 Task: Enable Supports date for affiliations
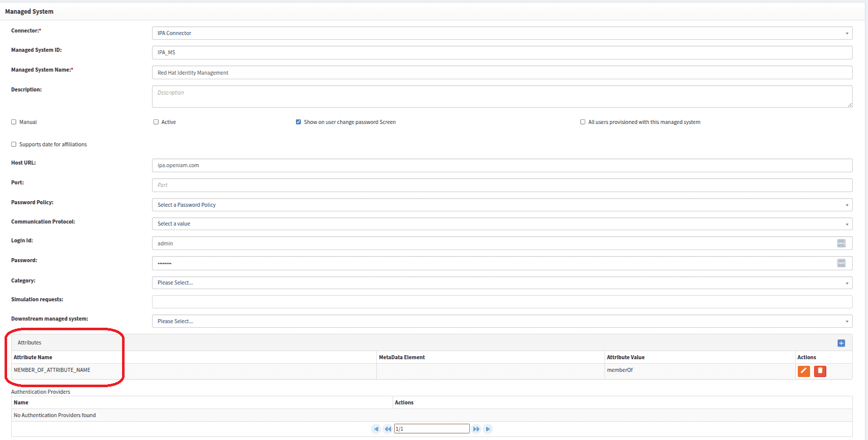point(14,144)
